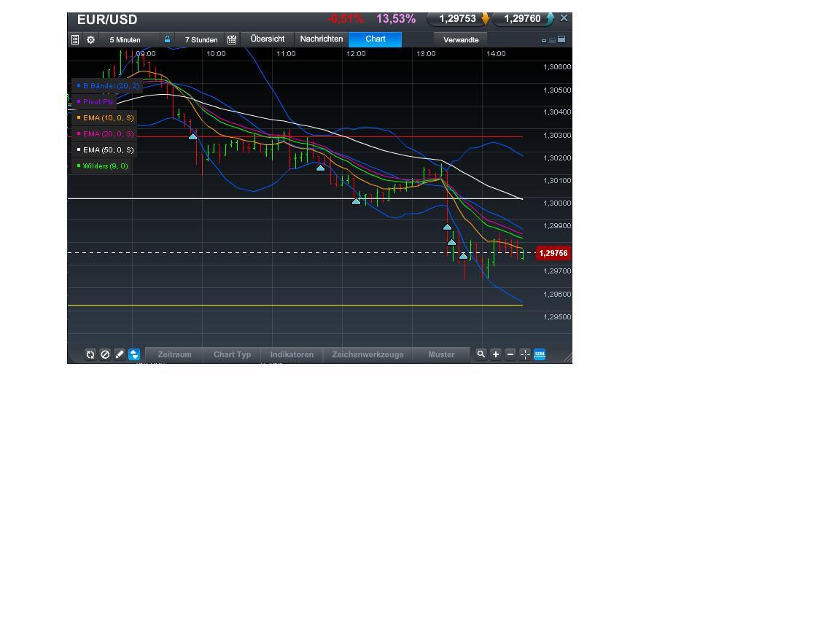The height and width of the screenshot is (630, 840).
Task: Grab the resize grip at panel corner
Action: point(567,359)
